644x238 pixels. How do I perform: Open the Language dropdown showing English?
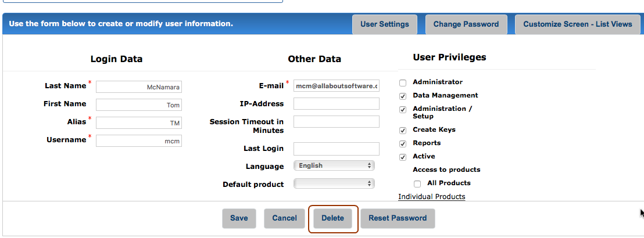(334, 166)
